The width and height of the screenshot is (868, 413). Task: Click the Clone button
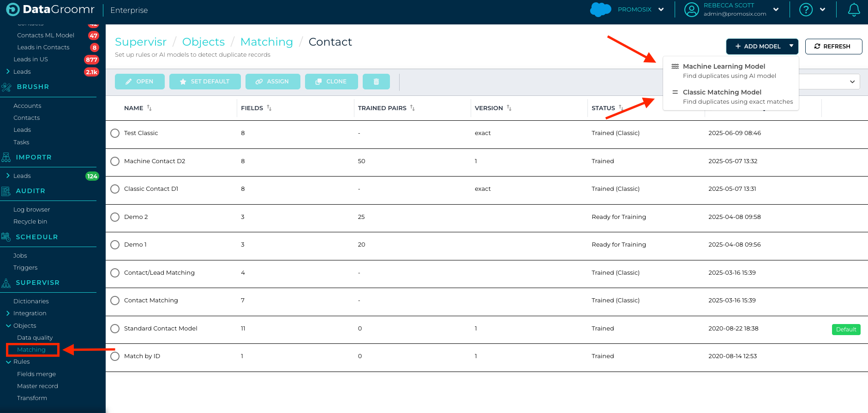click(331, 82)
